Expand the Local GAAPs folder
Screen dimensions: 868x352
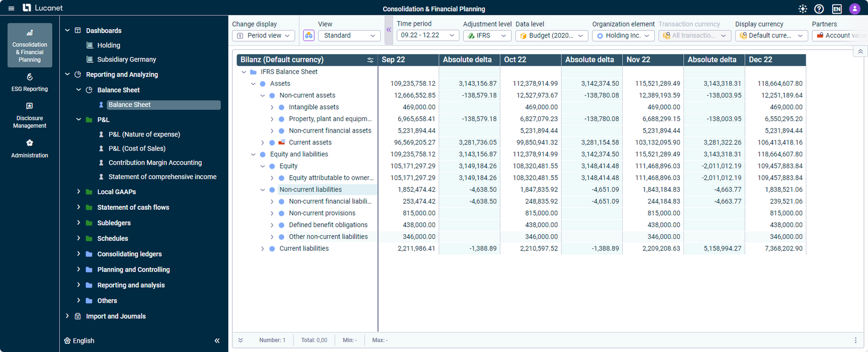[x=79, y=192]
